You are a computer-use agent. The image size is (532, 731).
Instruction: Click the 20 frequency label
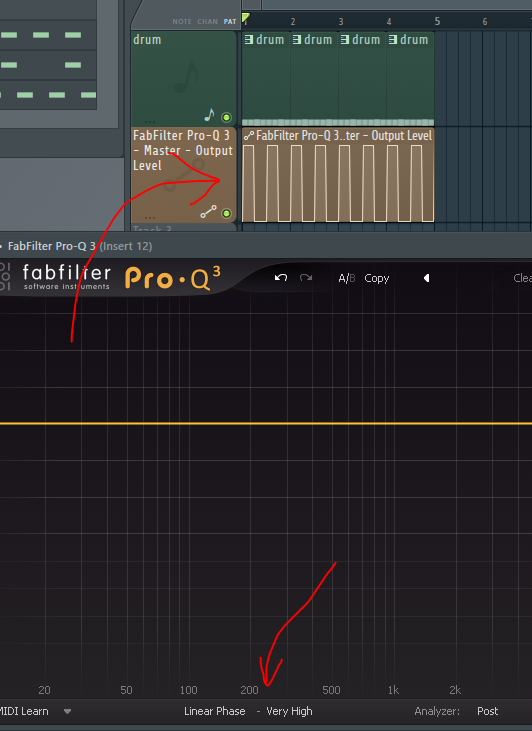44,690
